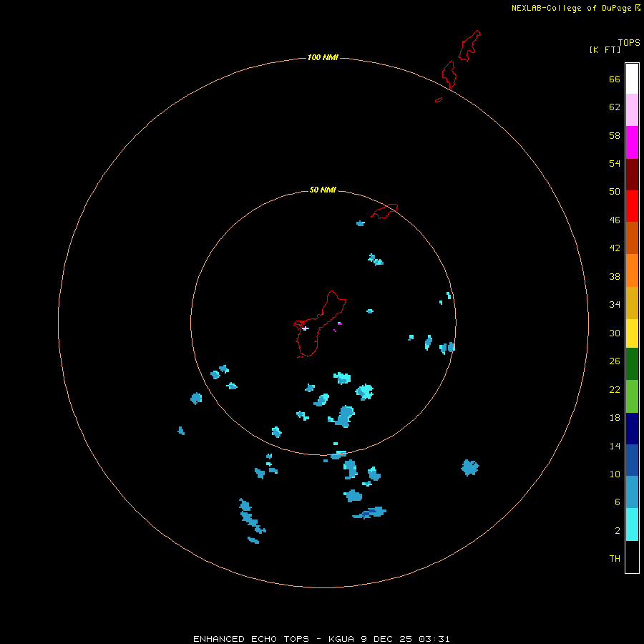The image size is (644, 644).
Task: Select the light blue 6 kft swatch
Action: click(x=632, y=492)
